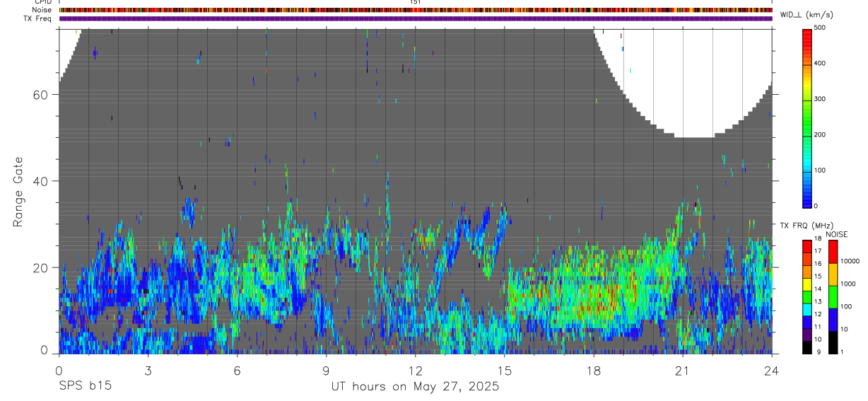Pick the 14 MHz label in TX FRQ legend

(x=818, y=289)
